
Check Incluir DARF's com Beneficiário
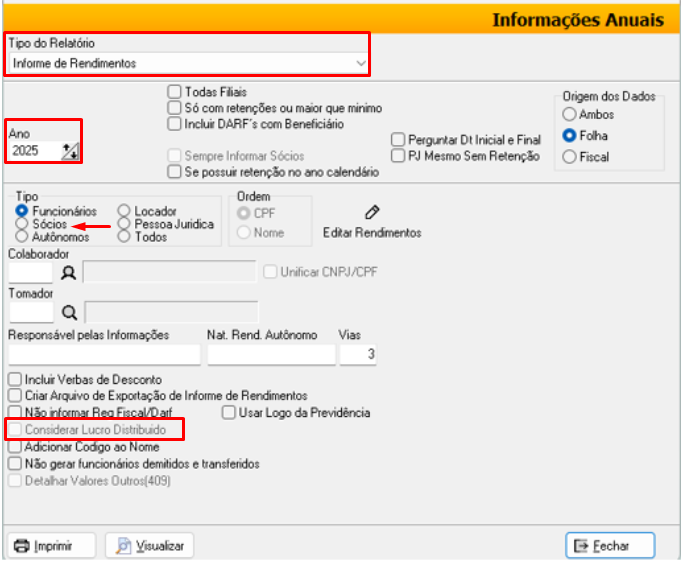coord(175,124)
